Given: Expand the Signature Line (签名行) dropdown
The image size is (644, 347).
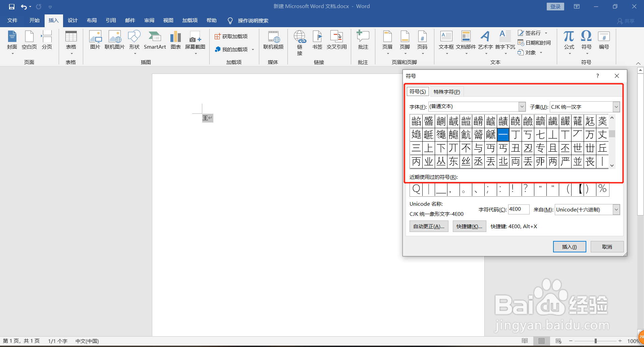Looking at the screenshot, I should coord(546,33).
